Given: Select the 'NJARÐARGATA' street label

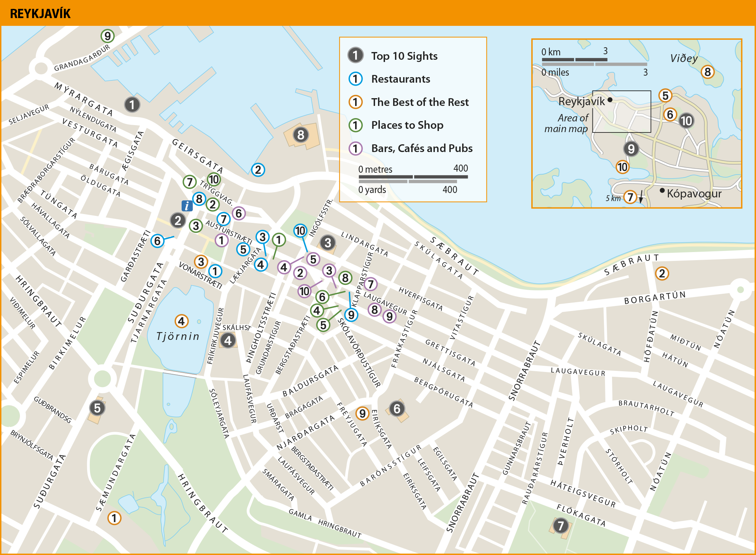Looking at the screenshot, I should [306, 432].
